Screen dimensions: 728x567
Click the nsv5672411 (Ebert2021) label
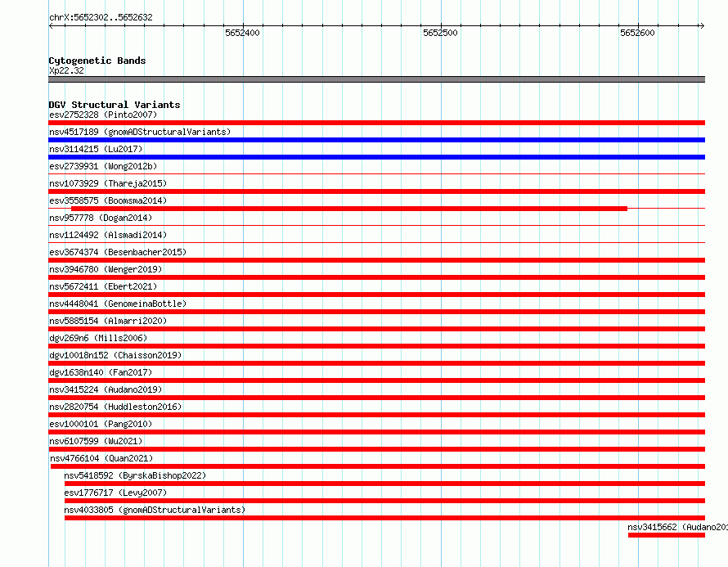pyautogui.click(x=103, y=286)
